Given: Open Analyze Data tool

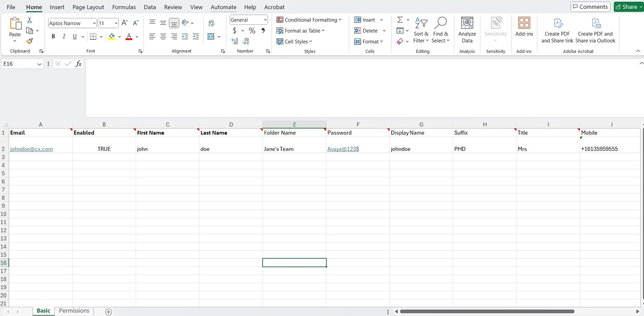Looking at the screenshot, I should point(467,30).
